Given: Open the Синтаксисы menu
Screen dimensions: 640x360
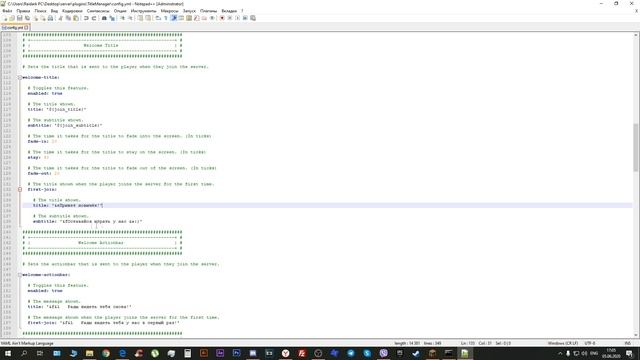Looking at the screenshot, I should pos(98,11).
